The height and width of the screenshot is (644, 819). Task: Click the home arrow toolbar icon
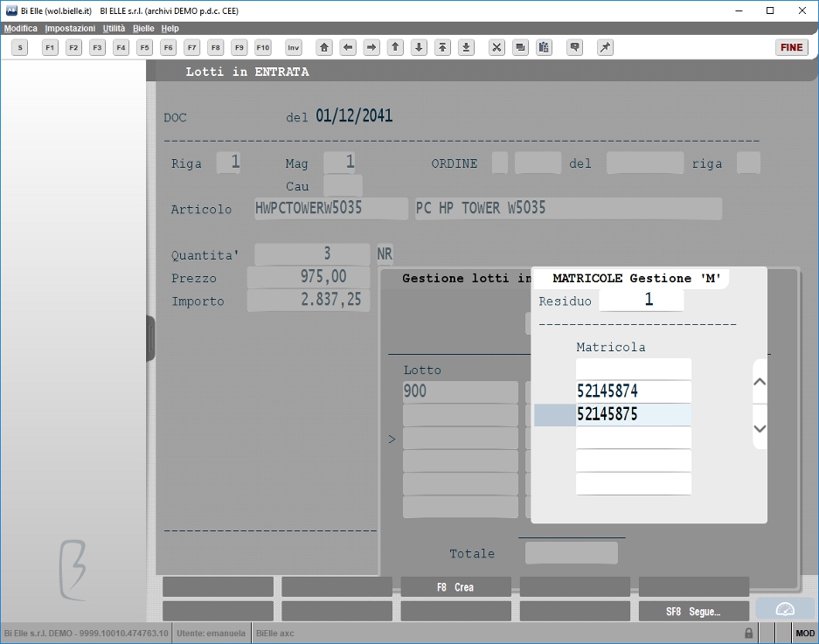pos(324,47)
